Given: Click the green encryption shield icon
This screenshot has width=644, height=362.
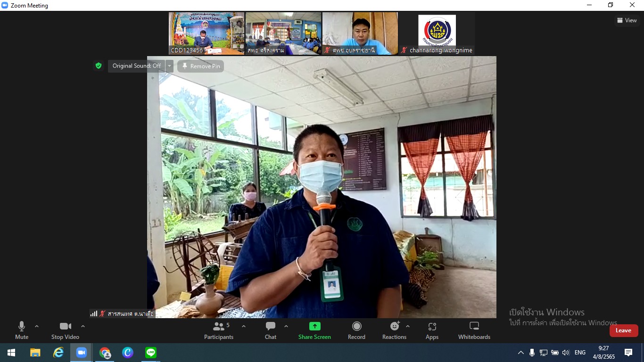Looking at the screenshot, I should pyautogui.click(x=99, y=66).
